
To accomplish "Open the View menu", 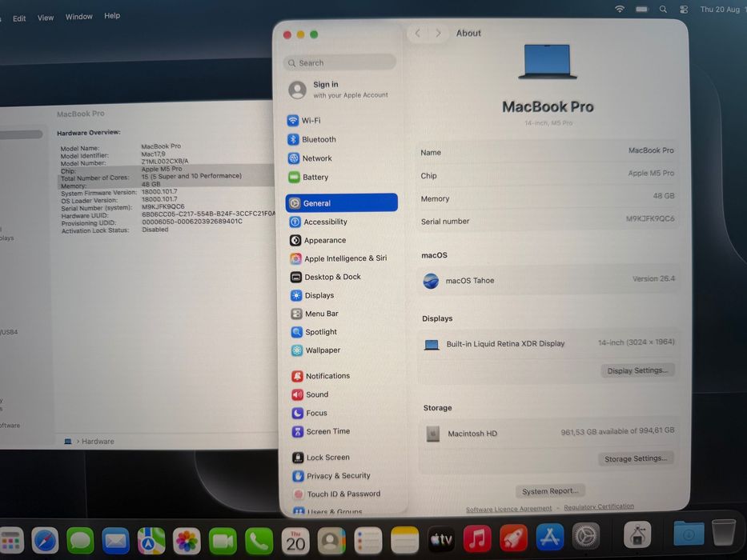I will pyautogui.click(x=46, y=18).
